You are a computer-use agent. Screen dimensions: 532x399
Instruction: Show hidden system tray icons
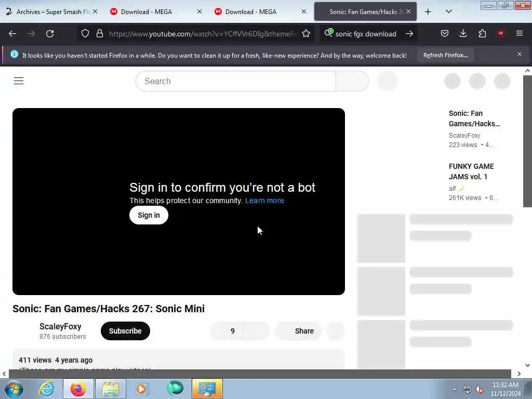pos(454,390)
